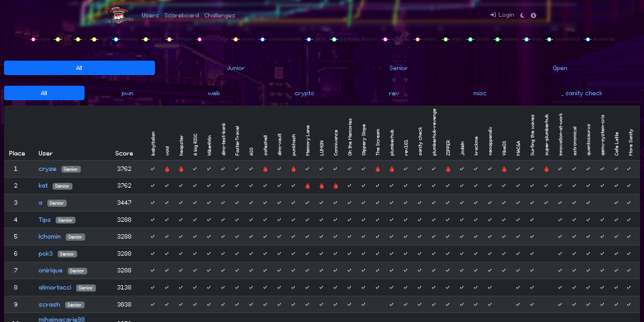Screen dimensions: 644x322
Task: Open the Users page in navbar
Action: [x=150, y=15]
